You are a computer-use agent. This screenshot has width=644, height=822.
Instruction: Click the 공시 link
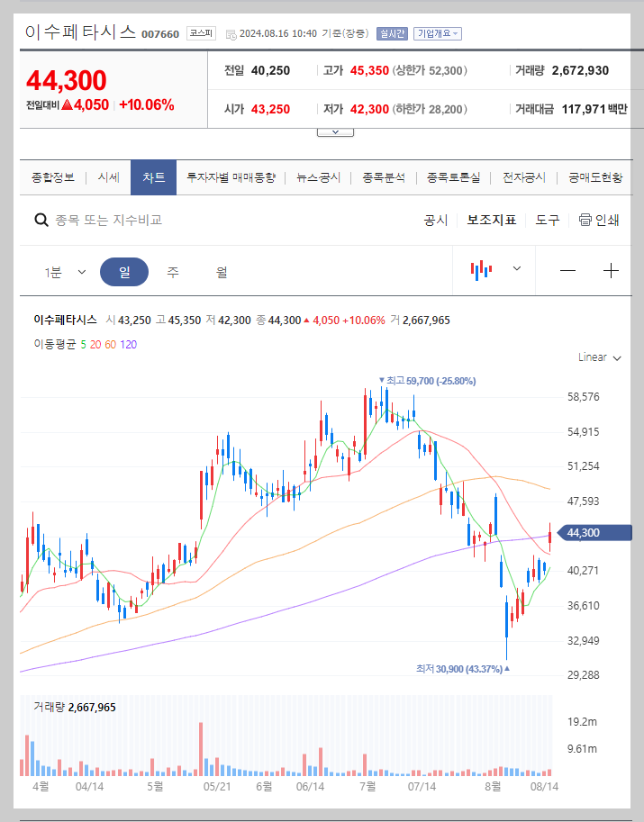[435, 219]
